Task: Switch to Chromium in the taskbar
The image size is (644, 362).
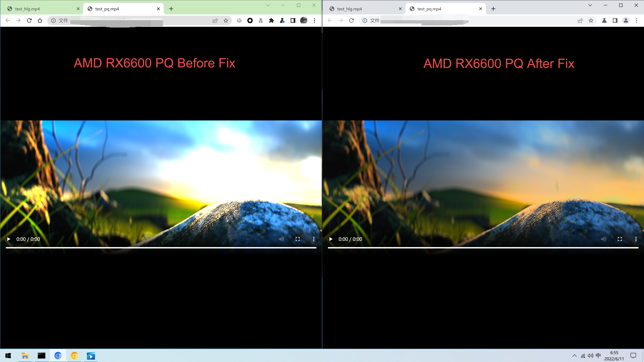Action: (x=58, y=355)
